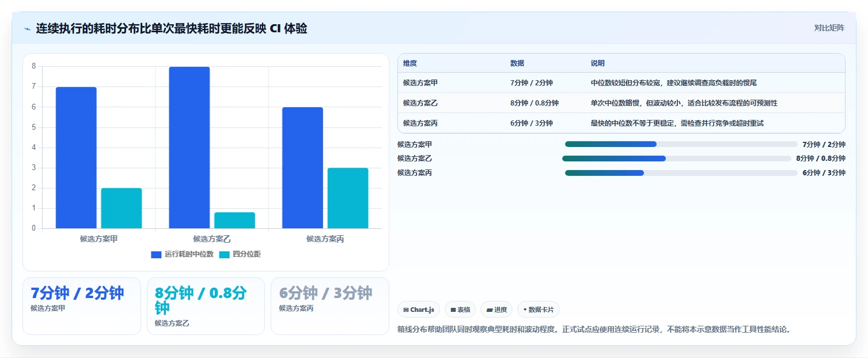
Task: Click the header title about CI 体验
Action: point(172,28)
